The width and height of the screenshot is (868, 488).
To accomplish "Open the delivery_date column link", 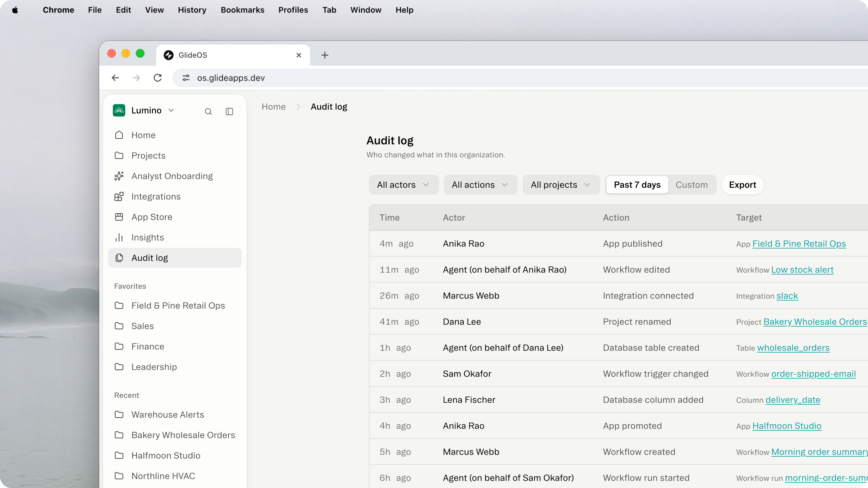I will coord(793,400).
